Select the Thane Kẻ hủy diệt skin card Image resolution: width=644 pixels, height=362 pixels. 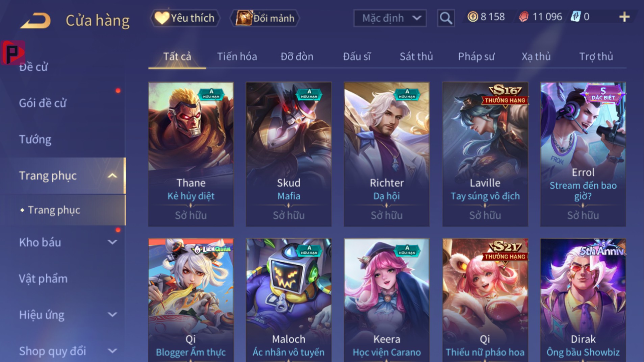(x=191, y=154)
